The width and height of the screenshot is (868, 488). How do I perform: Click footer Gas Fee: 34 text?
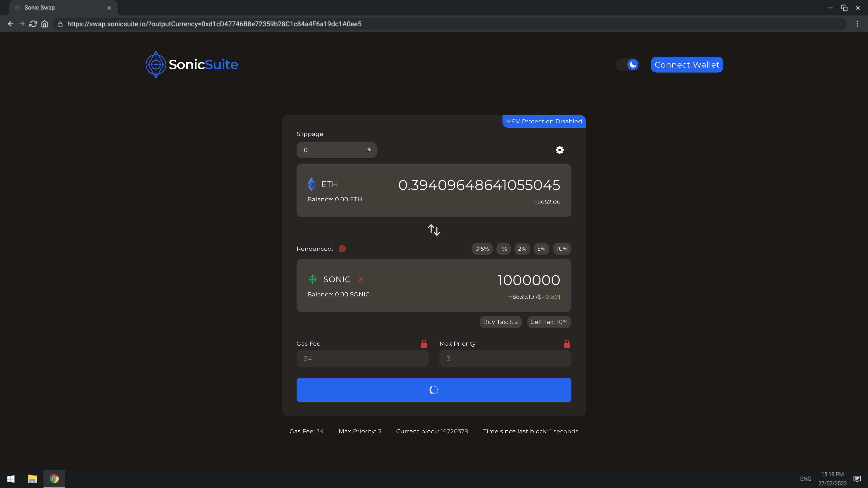pyautogui.click(x=306, y=432)
